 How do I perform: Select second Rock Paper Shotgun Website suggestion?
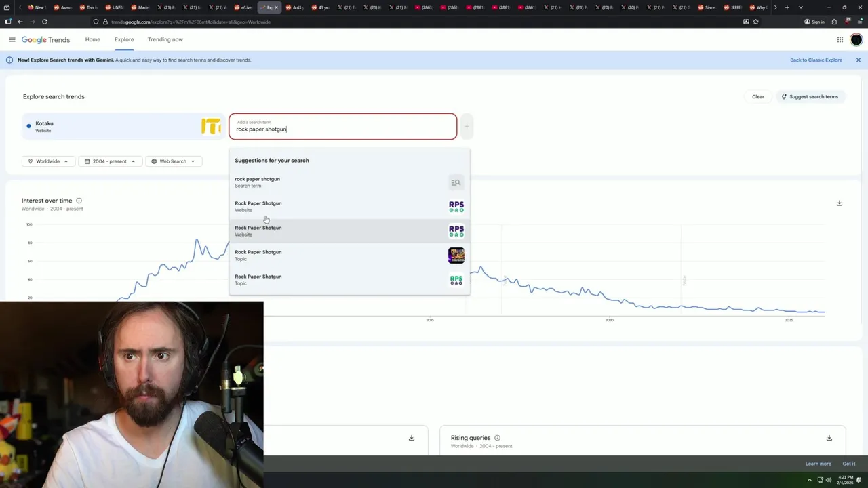pyautogui.click(x=349, y=230)
